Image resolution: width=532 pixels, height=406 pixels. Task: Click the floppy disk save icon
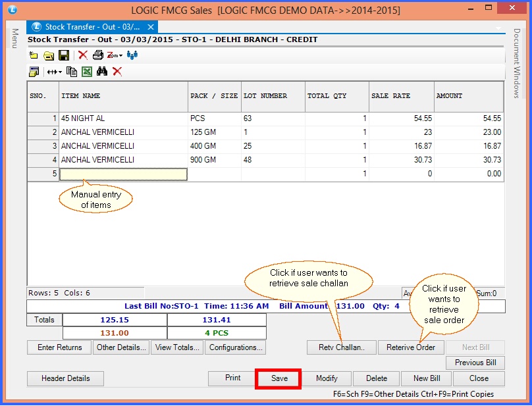pyautogui.click(x=64, y=55)
